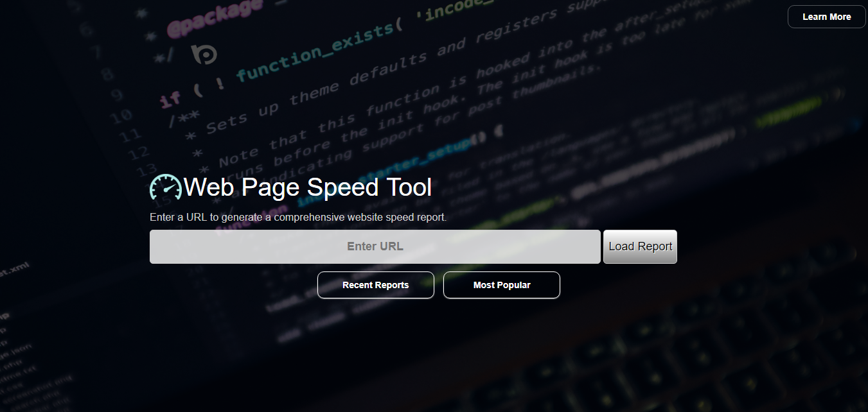Open Most Popular reports

point(502,285)
